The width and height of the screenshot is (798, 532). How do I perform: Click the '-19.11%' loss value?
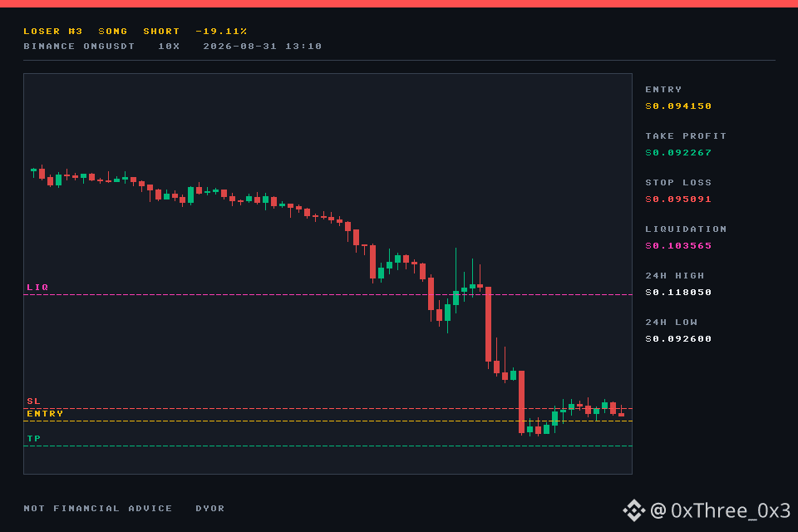coord(221,31)
